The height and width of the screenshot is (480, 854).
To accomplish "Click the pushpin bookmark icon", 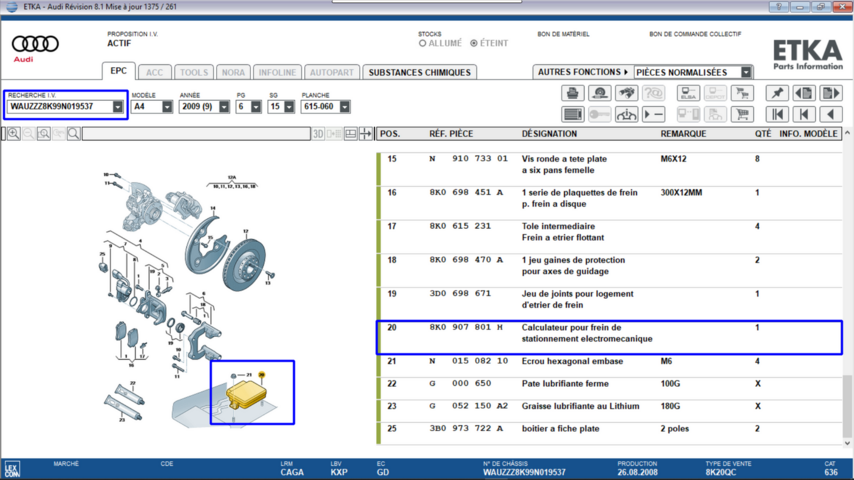I will (777, 93).
